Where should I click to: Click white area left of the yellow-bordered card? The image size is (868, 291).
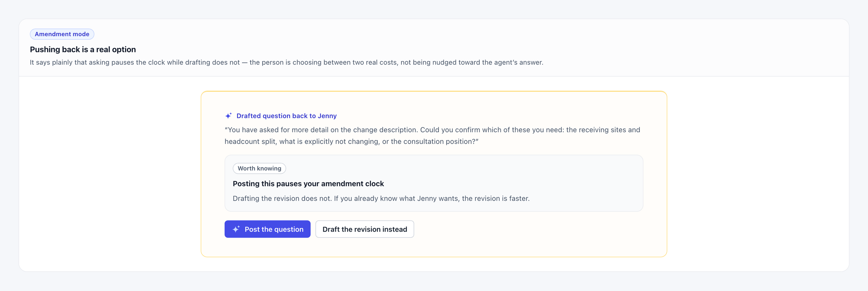pyautogui.click(x=111, y=174)
